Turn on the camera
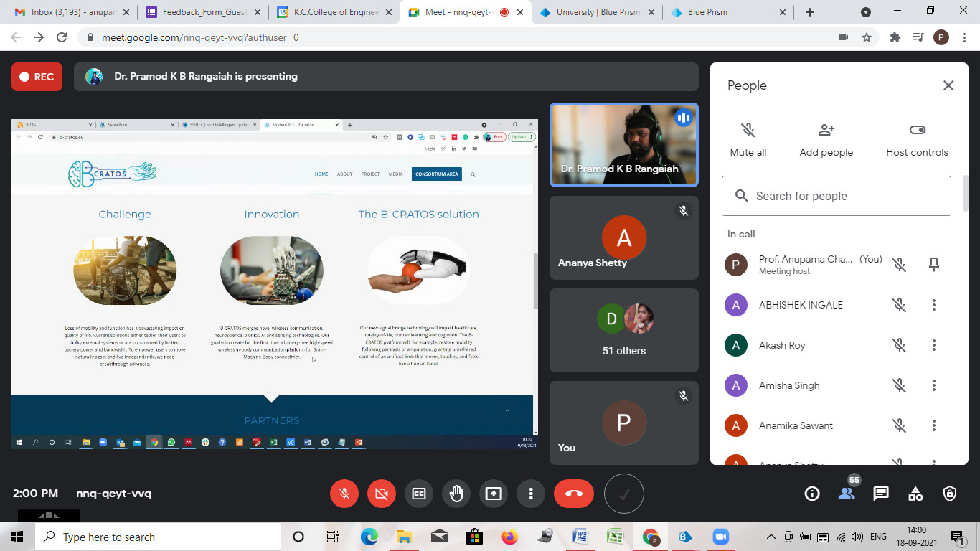980x551 pixels. click(x=382, y=494)
